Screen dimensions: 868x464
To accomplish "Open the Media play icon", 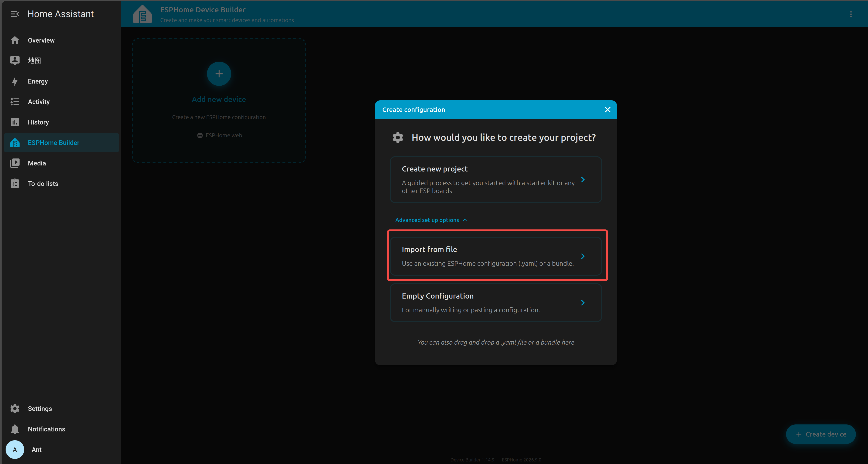I will point(15,163).
